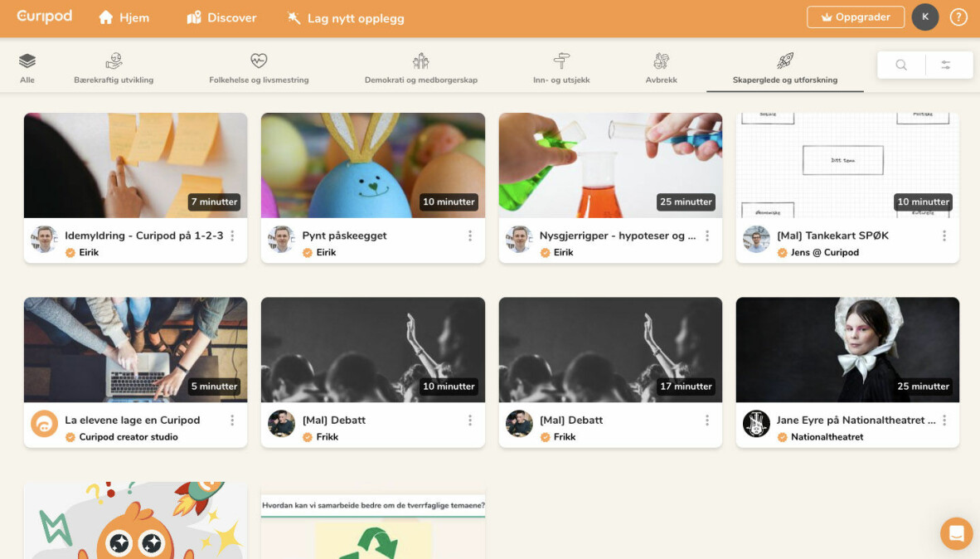Open Nysgjerrigper lab flasks thumbnail
This screenshot has height=559, width=980.
[610, 165]
